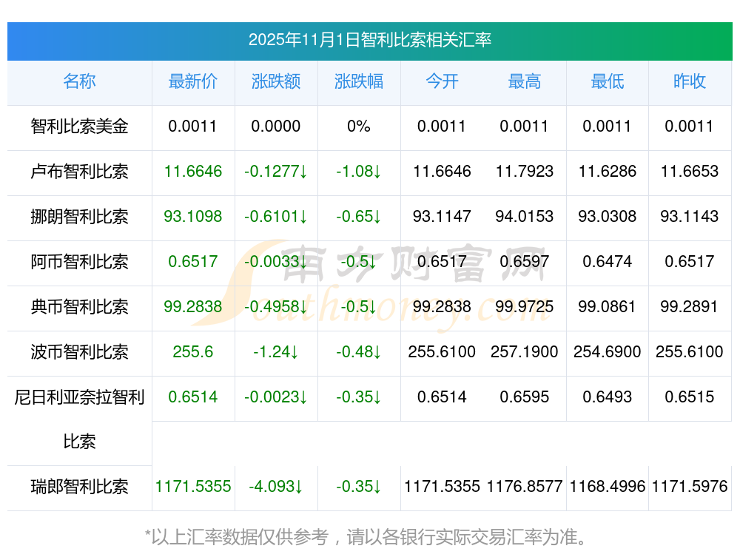Click the 名称 column header
The height and width of the screenshot is (560, 740).
click(x=79, y=81)
